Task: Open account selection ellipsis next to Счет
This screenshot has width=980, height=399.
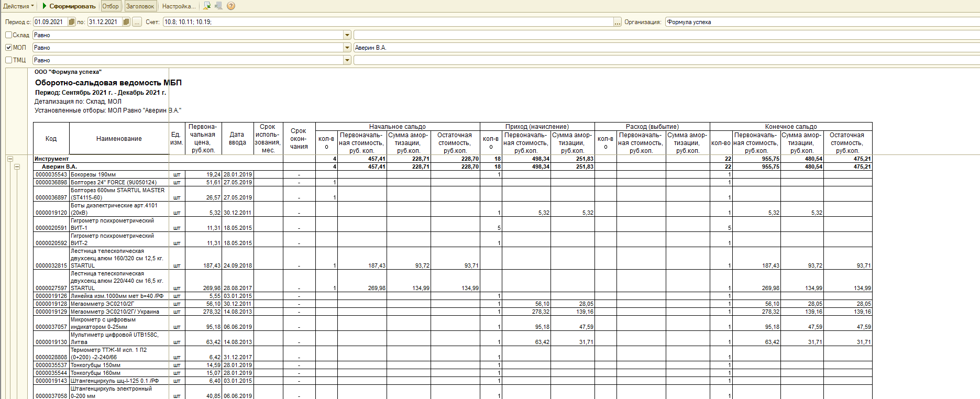Action: (x=618, y=22)
